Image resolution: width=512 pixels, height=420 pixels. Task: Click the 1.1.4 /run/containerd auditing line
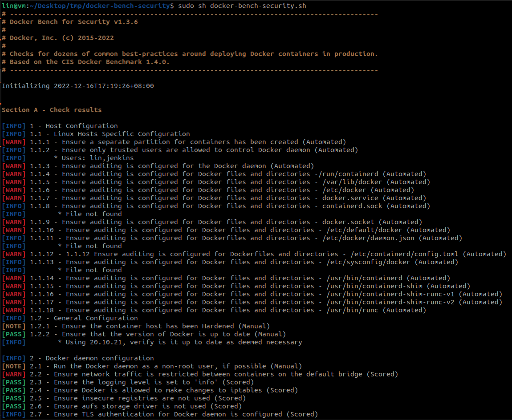pyautogui.click(x=214, y=174)
